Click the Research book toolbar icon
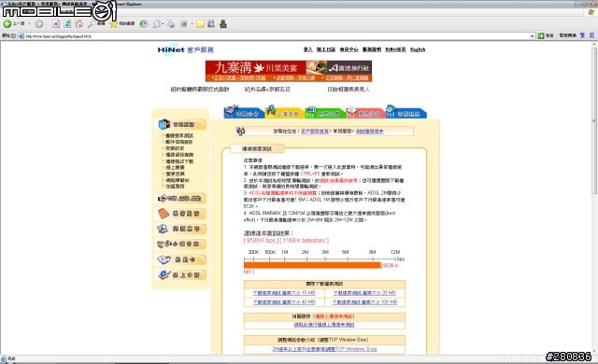 (x=211, y=24)
